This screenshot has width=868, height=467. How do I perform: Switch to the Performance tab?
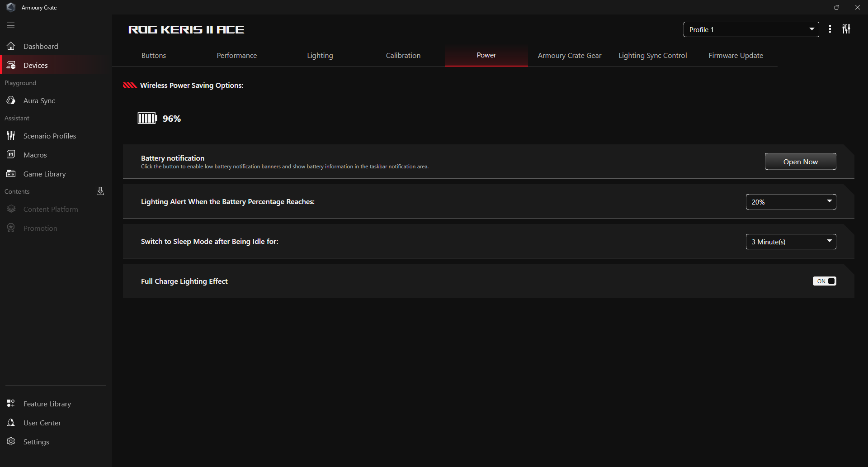pos(237,55)
